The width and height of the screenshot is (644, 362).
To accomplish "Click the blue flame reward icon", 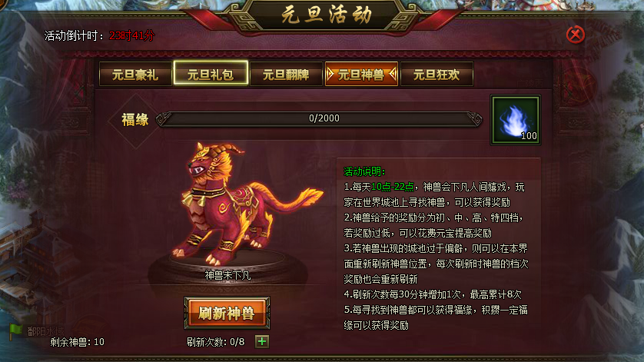I will tap(516, 120).
